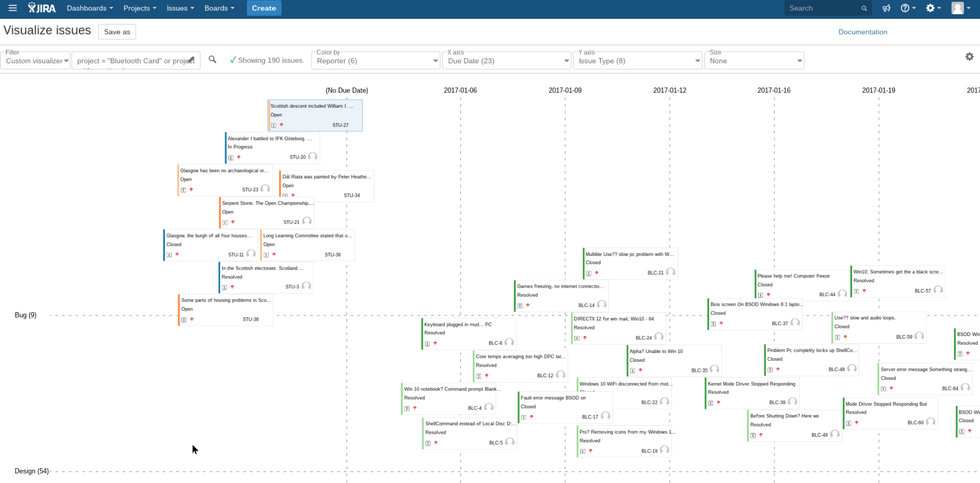
Task: Select the 'Games freezing, no internet' card
Action: 561,295
